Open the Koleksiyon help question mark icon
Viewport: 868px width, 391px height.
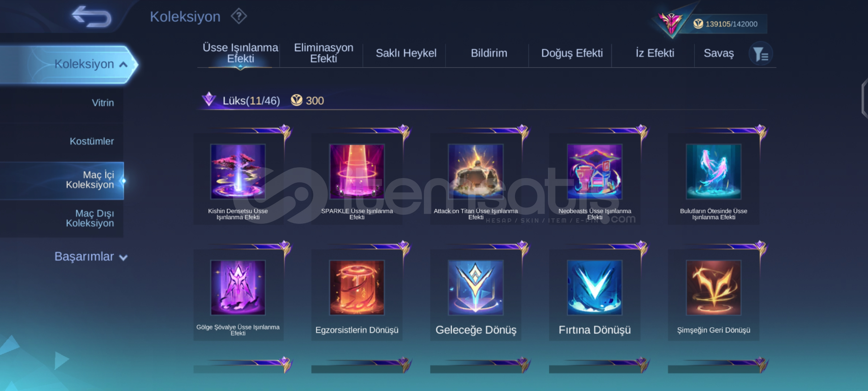click(239, 16)
